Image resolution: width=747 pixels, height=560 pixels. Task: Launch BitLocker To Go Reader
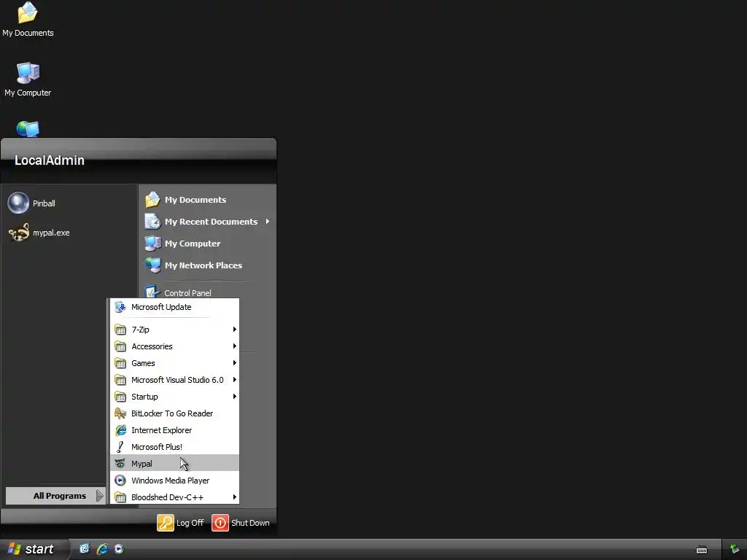click(x=174, y=413)
